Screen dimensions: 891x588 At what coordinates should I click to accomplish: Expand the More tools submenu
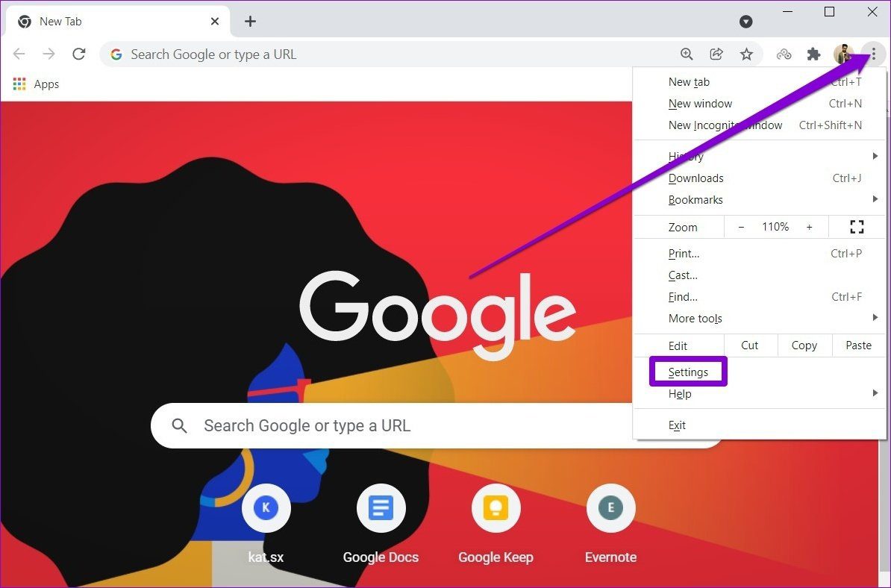[x=760, y=318]
